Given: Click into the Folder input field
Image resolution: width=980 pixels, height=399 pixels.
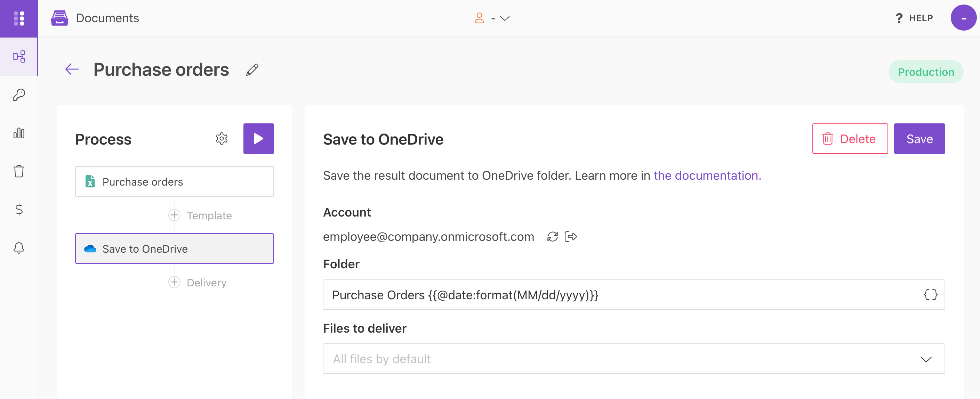Looking at the screenshot, I should tap(634, 295).
